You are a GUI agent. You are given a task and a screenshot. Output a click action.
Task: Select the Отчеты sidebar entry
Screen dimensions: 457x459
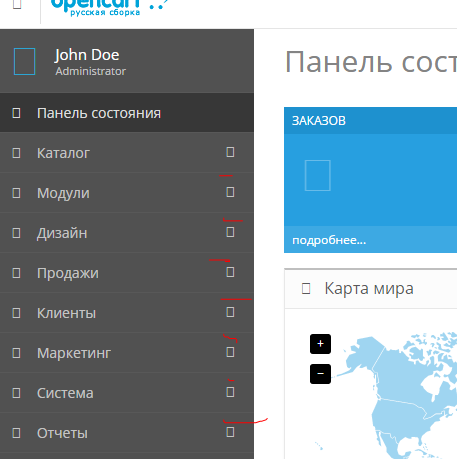(x=127, y=433)
